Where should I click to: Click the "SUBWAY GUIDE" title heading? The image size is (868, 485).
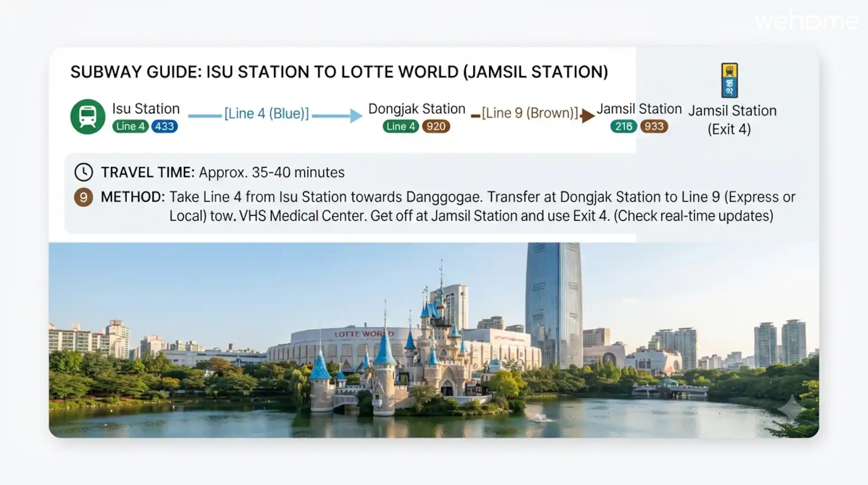339,72
